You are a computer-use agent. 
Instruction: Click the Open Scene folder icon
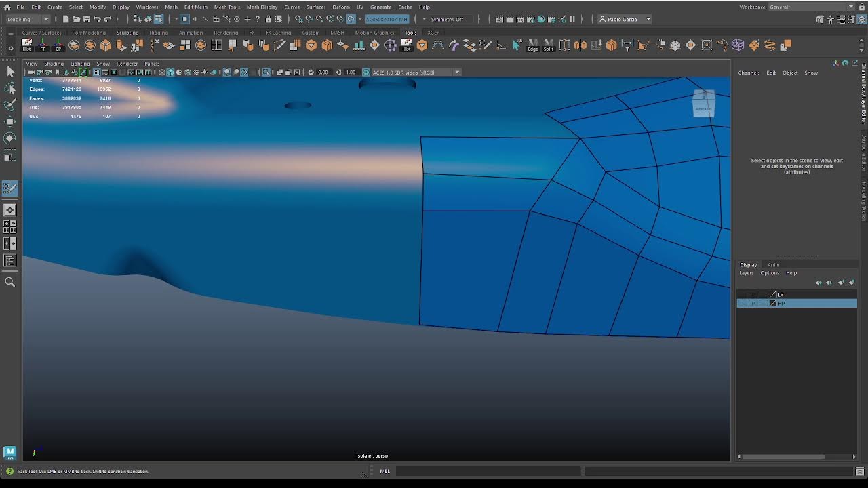(x=76, y=19)
